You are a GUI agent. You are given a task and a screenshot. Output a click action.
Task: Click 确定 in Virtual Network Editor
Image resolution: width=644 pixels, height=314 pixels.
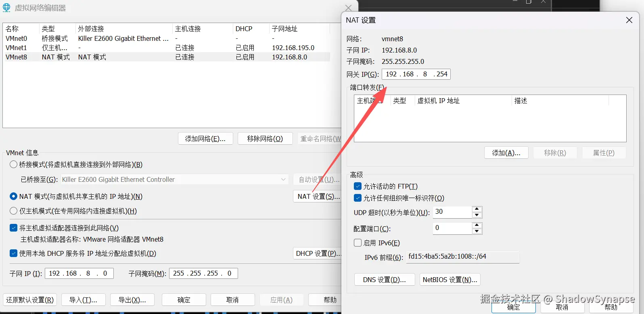[x=184, y=300]
